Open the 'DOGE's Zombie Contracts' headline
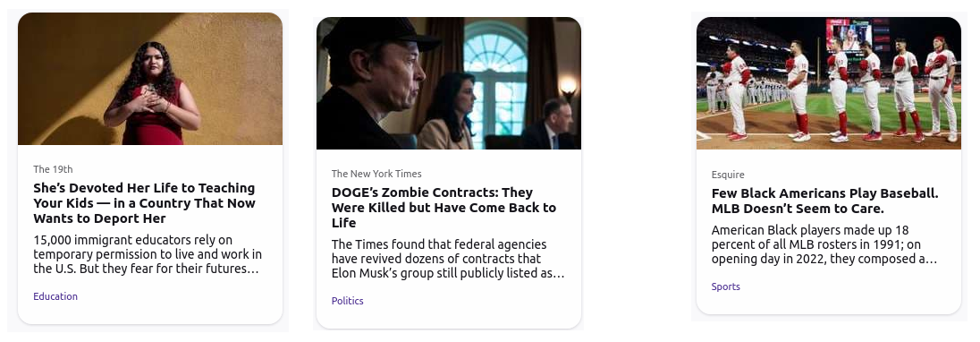 click(x=444, y=208)
